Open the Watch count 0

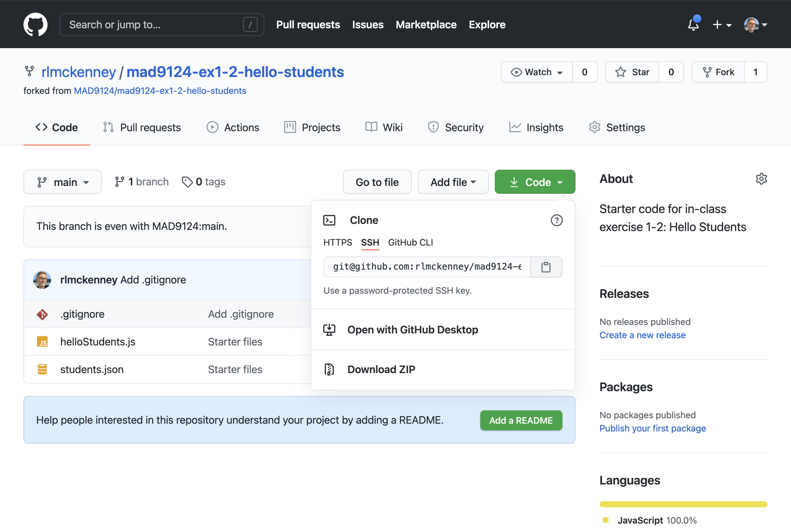coord(585,72)
